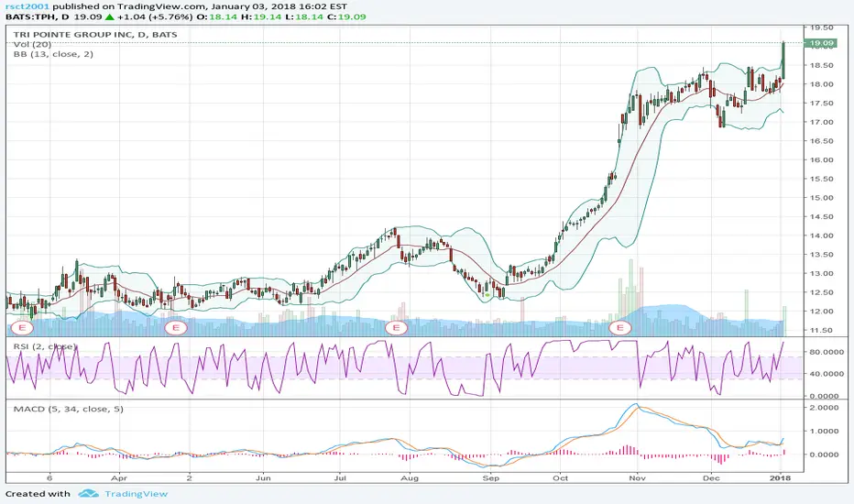Click the Nov label on the time axis
This screenshot has width=854, height=504.
pos(637,477)
